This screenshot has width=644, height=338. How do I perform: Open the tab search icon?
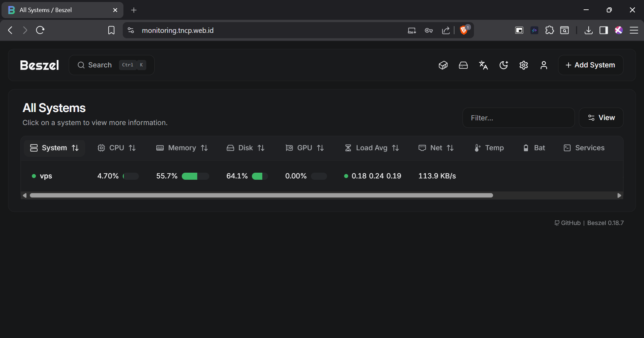[565, 31]
